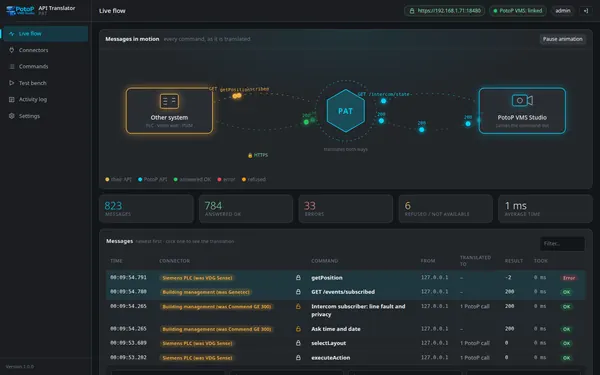Open the Live flow page

pos(46,34)
